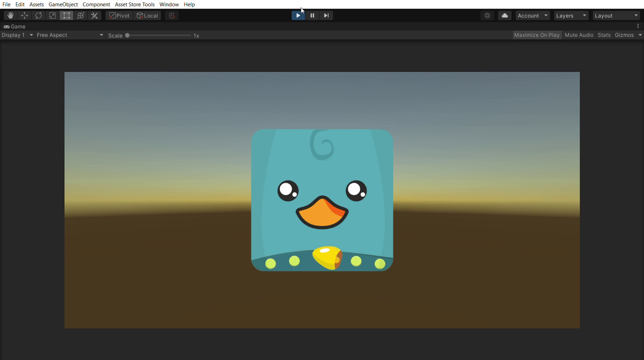Select the Scale tool
Viewport: 644px width, 360px height.
pyautogui.click(x=52, y=15)
